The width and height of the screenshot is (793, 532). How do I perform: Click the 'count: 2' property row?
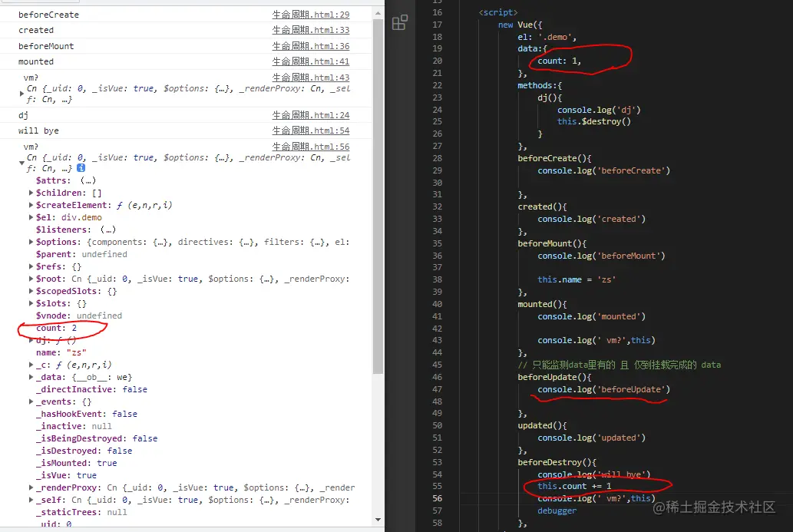(x=56, y=328)
